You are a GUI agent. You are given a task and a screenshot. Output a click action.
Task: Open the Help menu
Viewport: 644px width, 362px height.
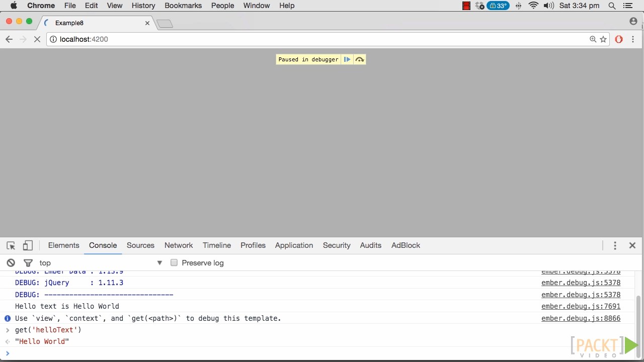pos(287,6)
